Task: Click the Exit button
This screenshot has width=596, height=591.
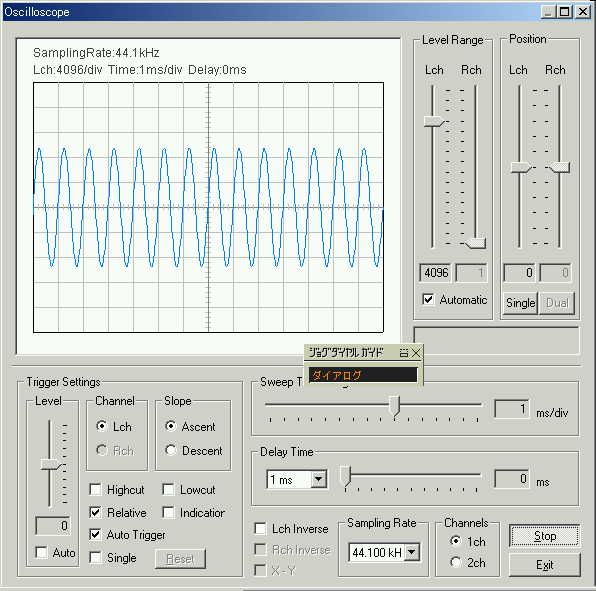Action: pyautogui.click(x=544, y=565)
